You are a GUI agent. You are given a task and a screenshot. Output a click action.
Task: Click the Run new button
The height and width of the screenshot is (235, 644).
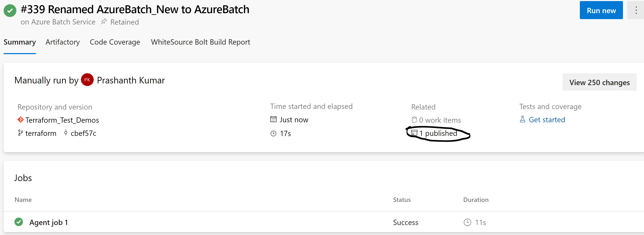click(601, 10)
